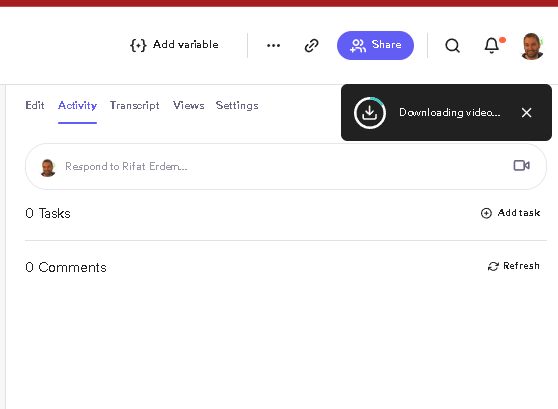Switch to the Edit tab
The width and height of the screenshot is (558, 409).
coord(35,105)
